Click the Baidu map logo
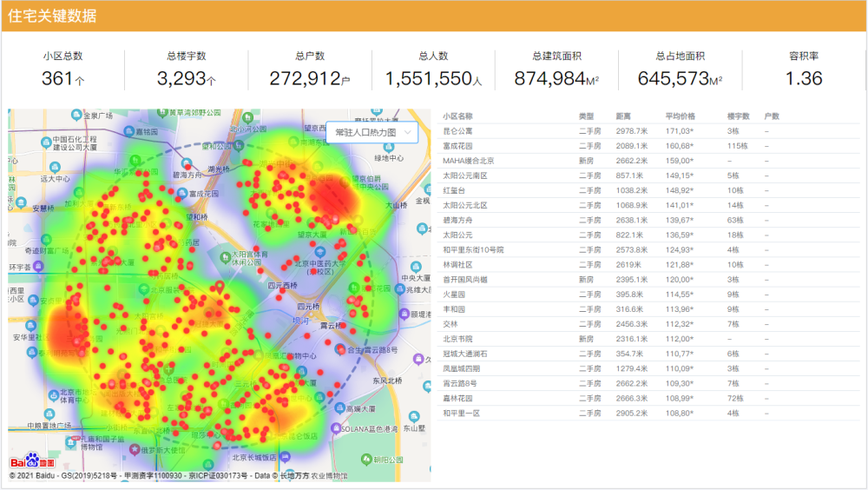The width and height of the screenshot is (868, 490). coord(32,461)
